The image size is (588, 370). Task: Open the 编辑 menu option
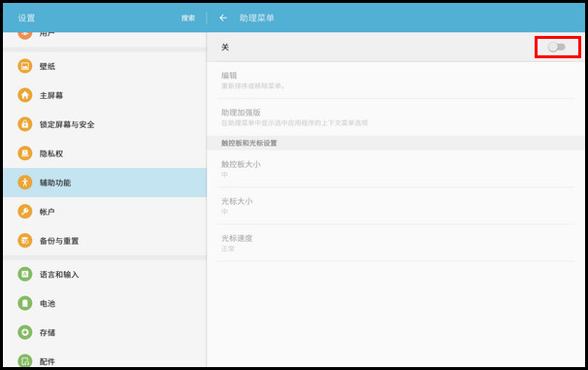[x=396, y=81]
